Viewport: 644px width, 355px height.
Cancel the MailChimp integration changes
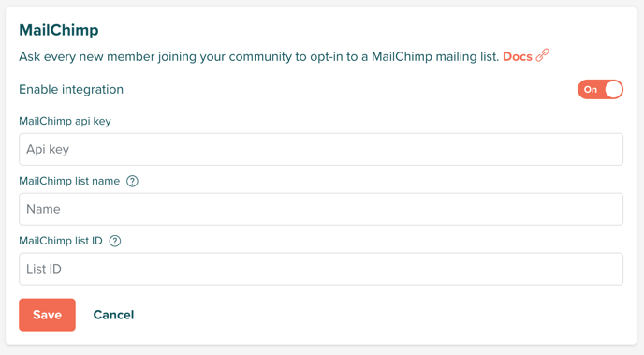click(x=114, y=315)
